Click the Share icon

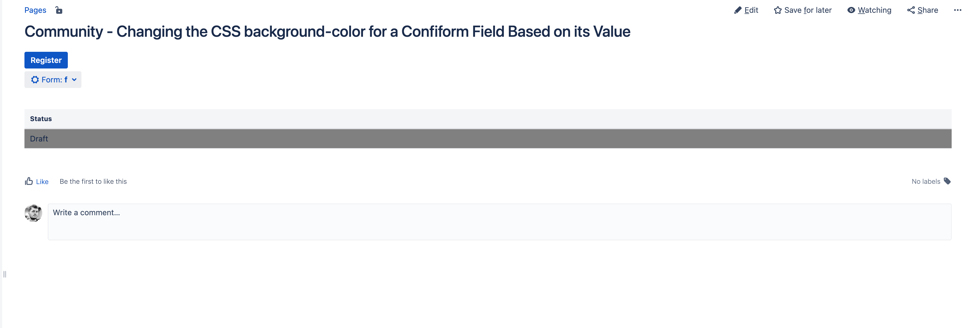[911, 10]
